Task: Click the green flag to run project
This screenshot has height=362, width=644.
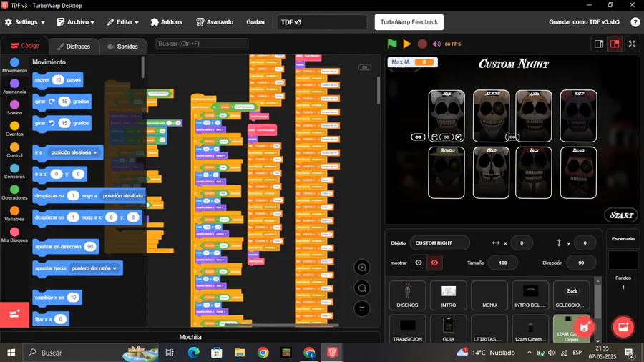Action: (x=392, y=44)
